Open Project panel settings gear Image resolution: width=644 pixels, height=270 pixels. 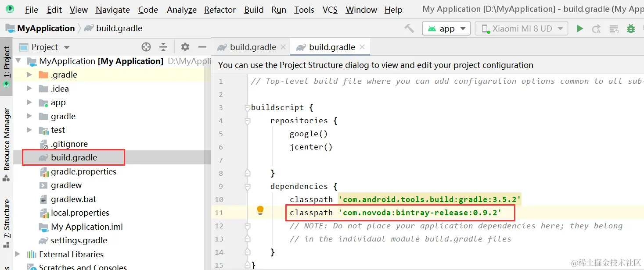click(x=185, y=47)
